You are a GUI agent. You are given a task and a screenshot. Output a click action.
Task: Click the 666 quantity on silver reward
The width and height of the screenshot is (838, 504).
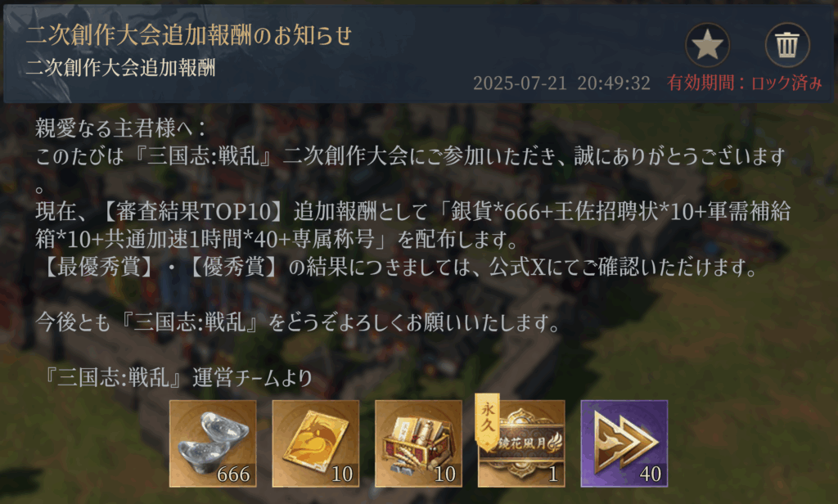(x=233, y=474)
